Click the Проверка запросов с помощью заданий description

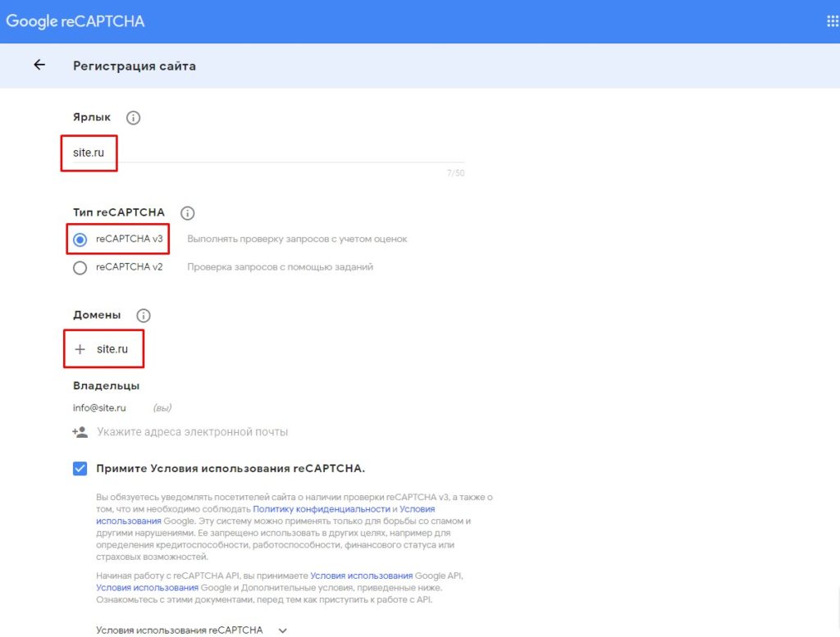click(280, 267)
